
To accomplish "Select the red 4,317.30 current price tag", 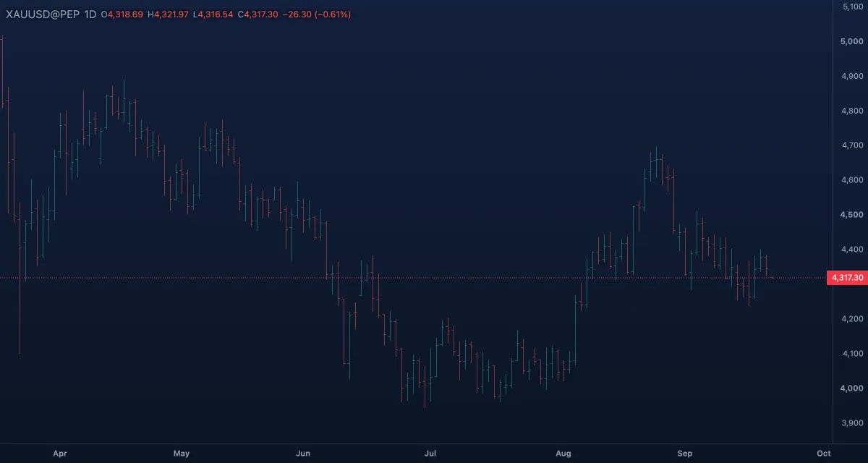I will 846,278.
